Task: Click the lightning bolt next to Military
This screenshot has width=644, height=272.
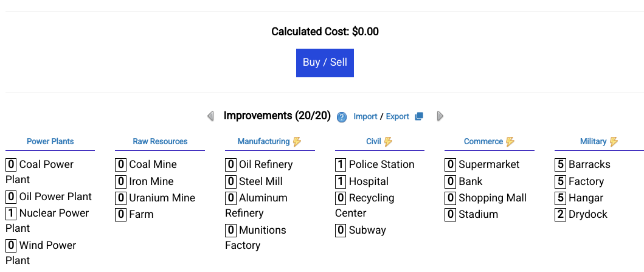Action: point(614,142)
